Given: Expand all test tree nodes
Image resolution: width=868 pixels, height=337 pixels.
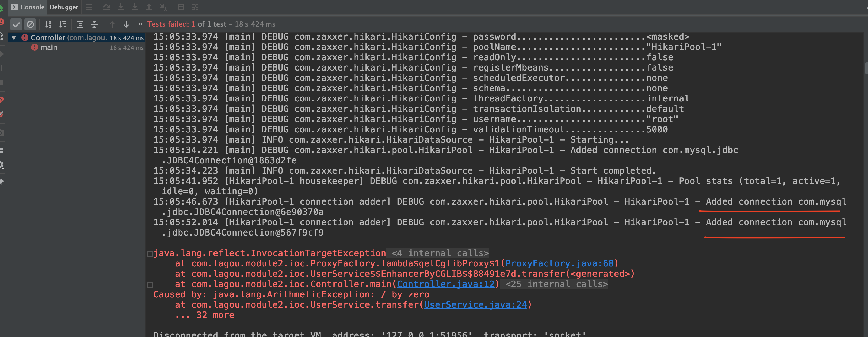Looking at the screenshot, I should tap(80, 24).
